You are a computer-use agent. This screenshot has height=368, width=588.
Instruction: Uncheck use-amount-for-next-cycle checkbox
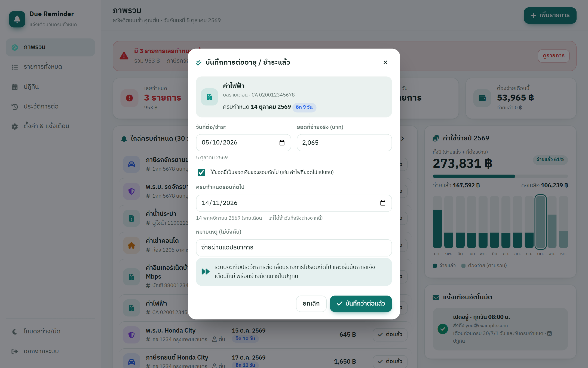[201, 172]
